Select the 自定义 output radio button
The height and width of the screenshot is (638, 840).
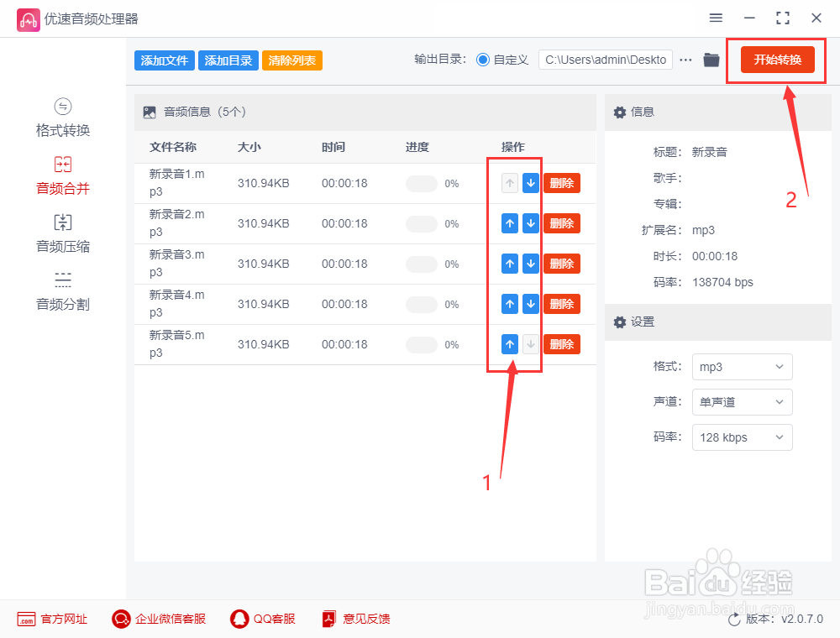[483, 60]
